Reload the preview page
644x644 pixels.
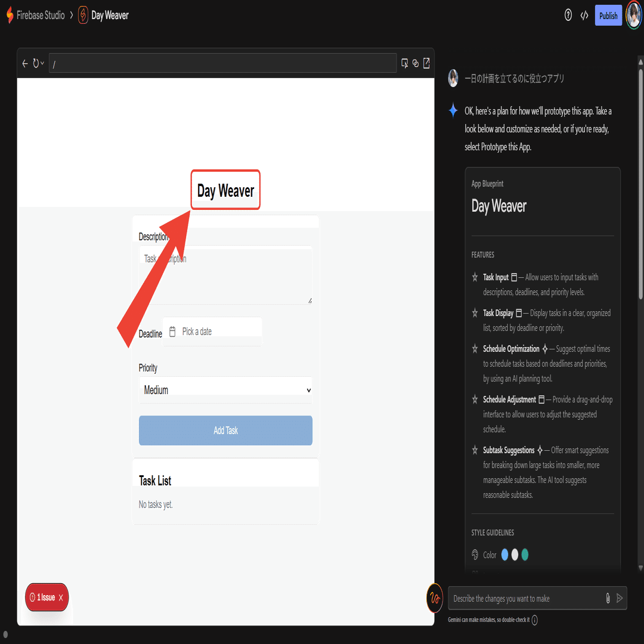(36, 63)
